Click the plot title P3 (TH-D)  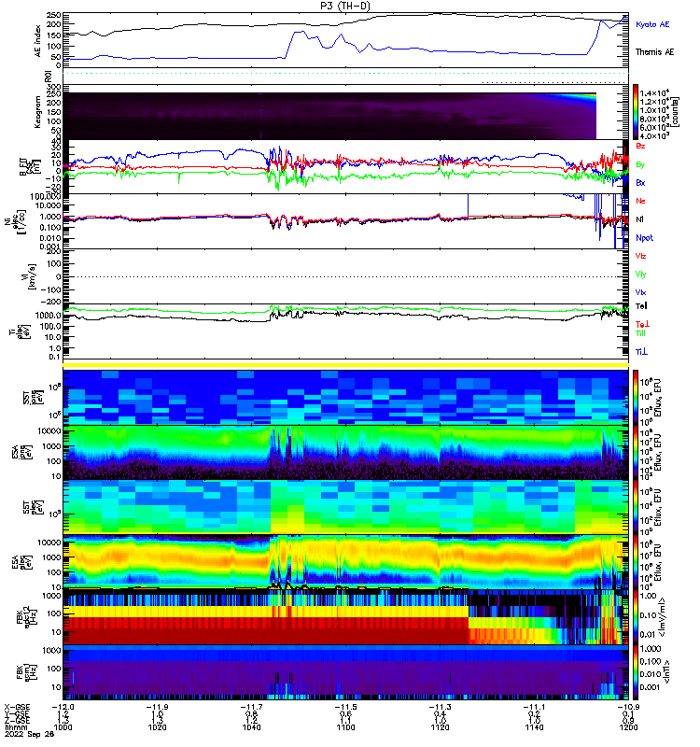pos(344,6)
